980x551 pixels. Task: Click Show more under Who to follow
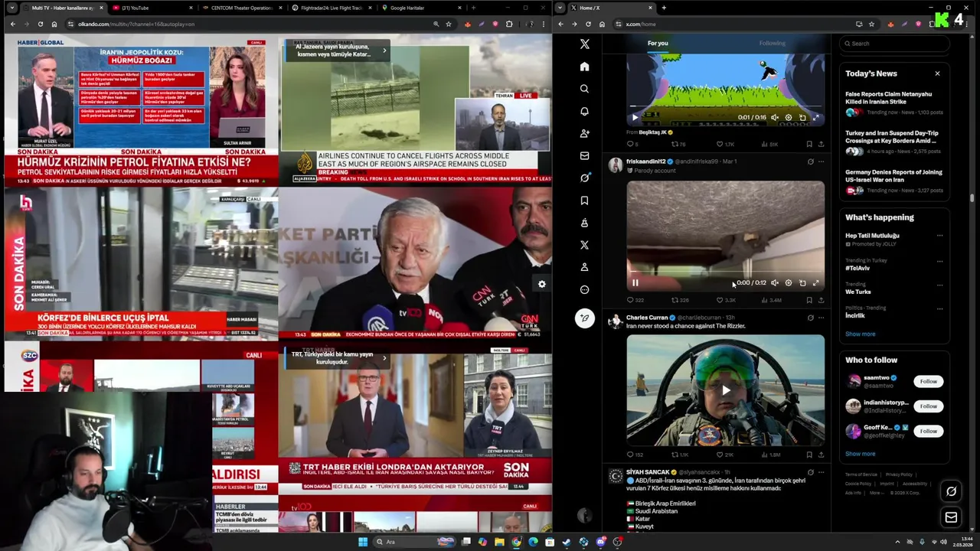pyautogui.click(x=860, y=454)
